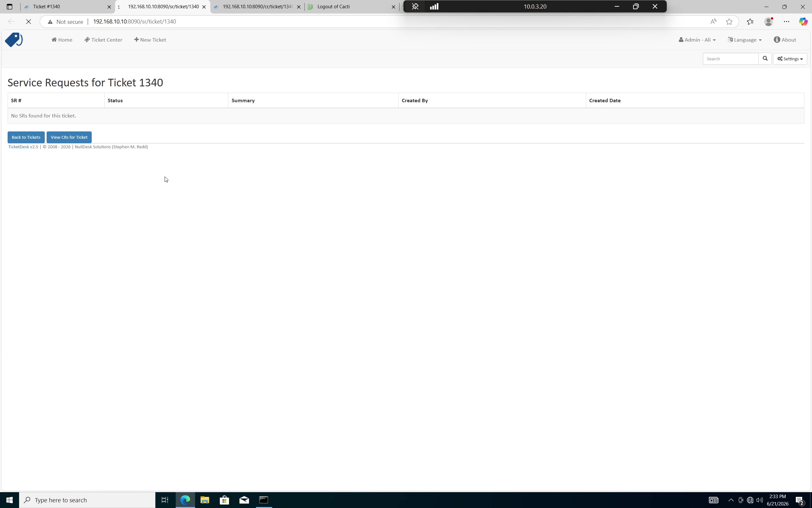Open the About page

(785, 40)
